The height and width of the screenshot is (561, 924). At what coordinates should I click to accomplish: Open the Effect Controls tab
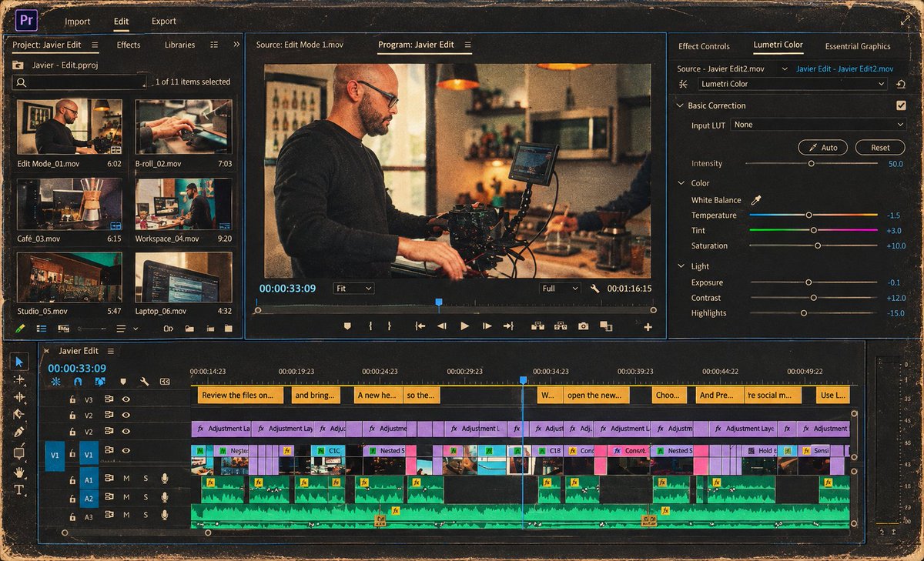704,46
